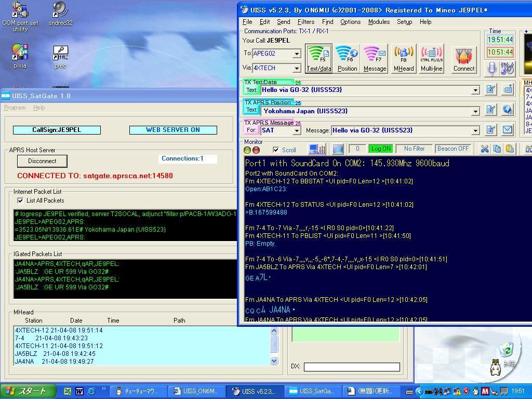Click the yellow monitor lamp

click(x=248, y=150)
